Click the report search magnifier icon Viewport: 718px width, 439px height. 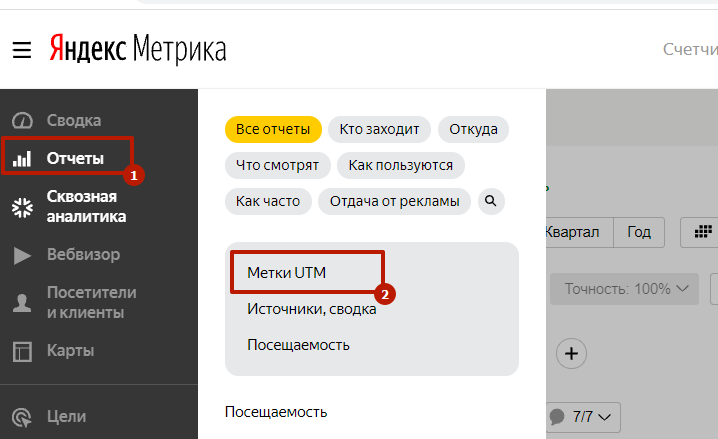(491, 201)
